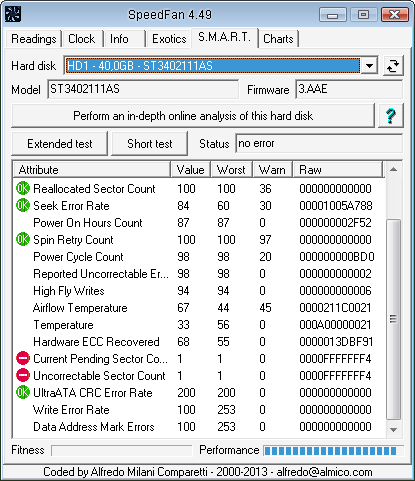Select the Hardware ECC Recovered row
The image size is (415, 481).
coord(199,342)
